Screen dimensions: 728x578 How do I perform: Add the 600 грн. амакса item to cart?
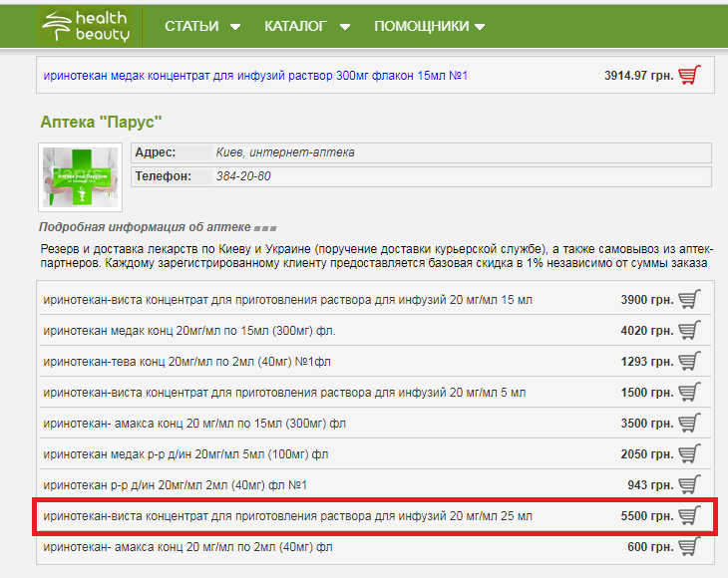[x=689, y=547]
